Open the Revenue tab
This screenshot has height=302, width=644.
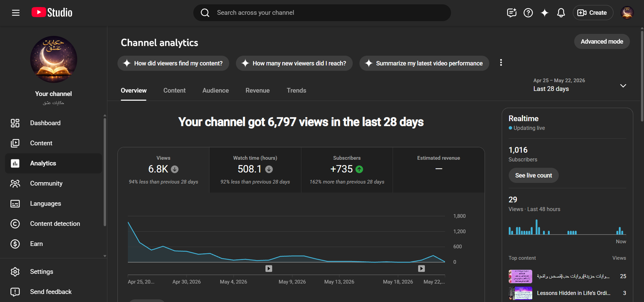(257, 91)
